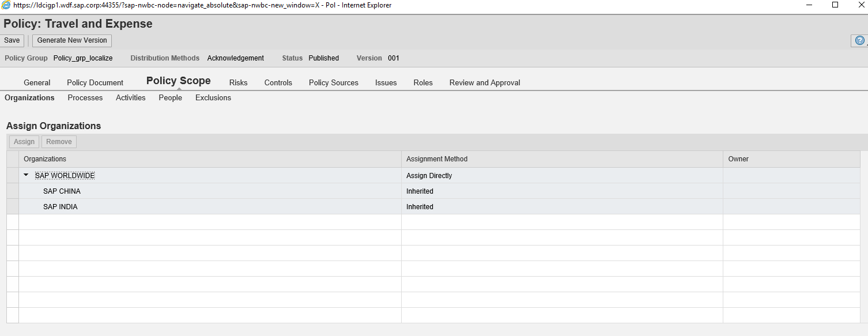This screenshot has height=336, width=868.
Task: Collapse the SAP WORLDWIDE tree node
Action: tap(26, 175)
